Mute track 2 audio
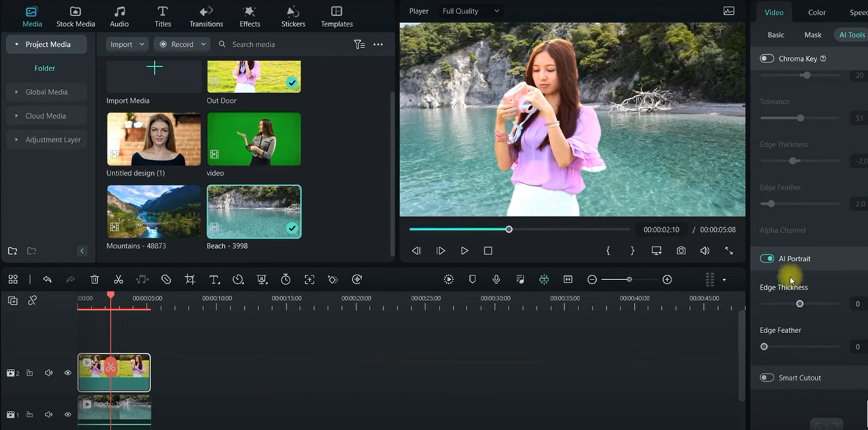Image resolution: width=868 pixels, height=430 pixels. tap(48, 372)
